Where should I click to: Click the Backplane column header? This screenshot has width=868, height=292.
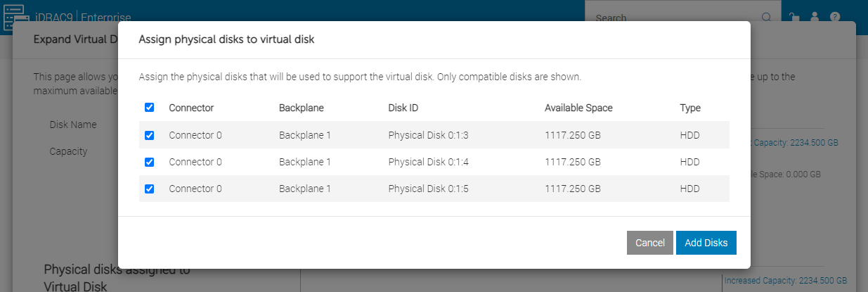click(x=302, y=108)
